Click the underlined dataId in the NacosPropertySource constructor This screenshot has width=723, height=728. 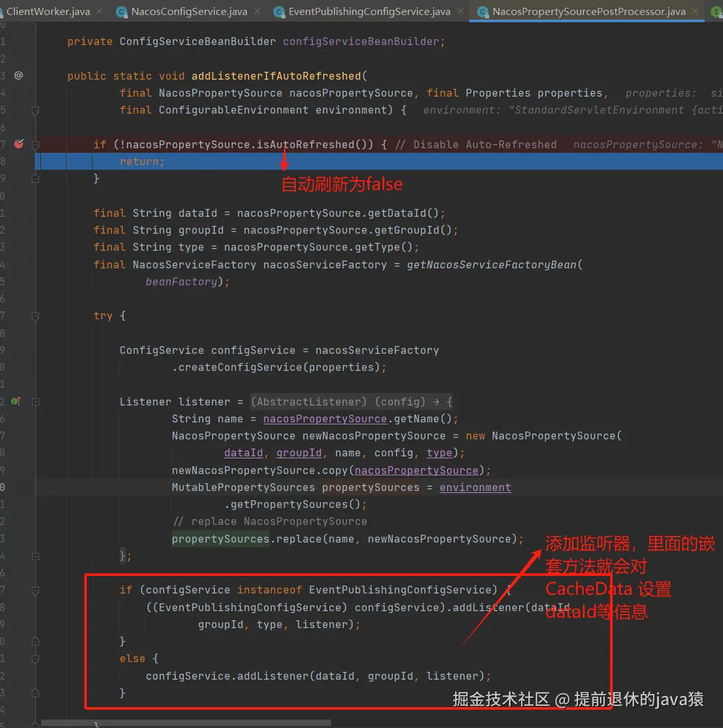(x=244, y=452)
